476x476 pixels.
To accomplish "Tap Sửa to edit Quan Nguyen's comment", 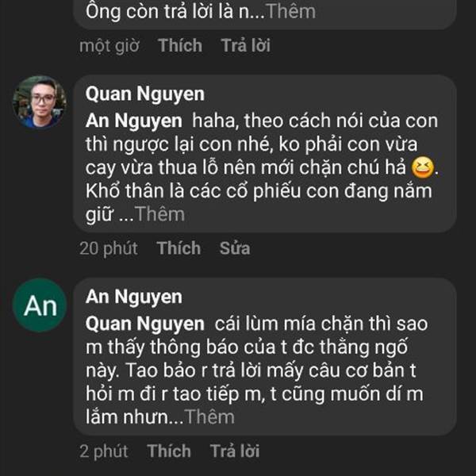I will click(235, 248).
